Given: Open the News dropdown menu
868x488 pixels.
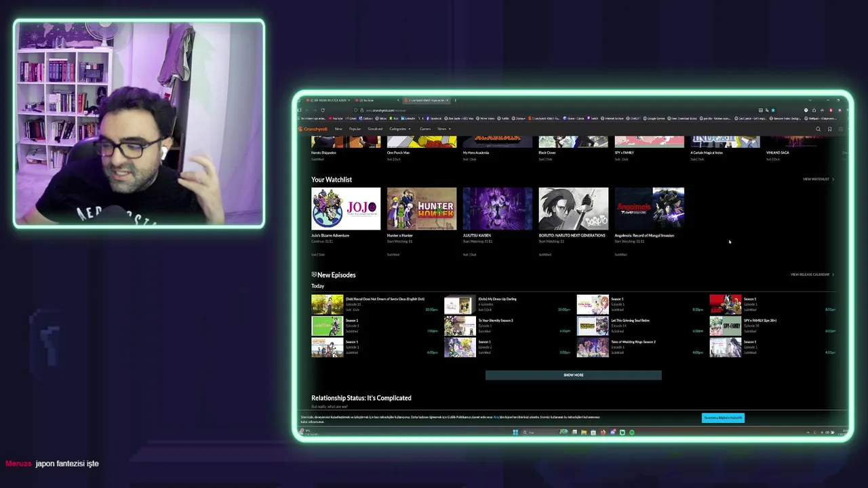Looking at the screenshot, I should point(443,129).
